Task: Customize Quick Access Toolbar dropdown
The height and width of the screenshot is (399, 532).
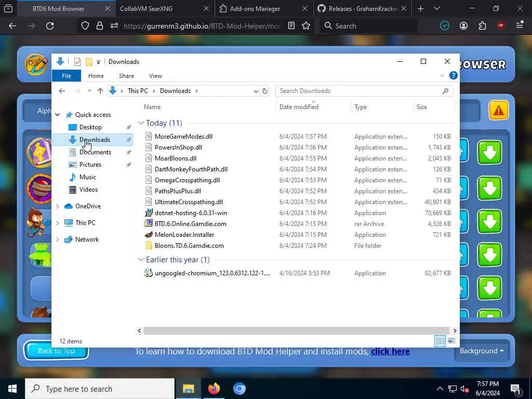Action: (98, 62)
